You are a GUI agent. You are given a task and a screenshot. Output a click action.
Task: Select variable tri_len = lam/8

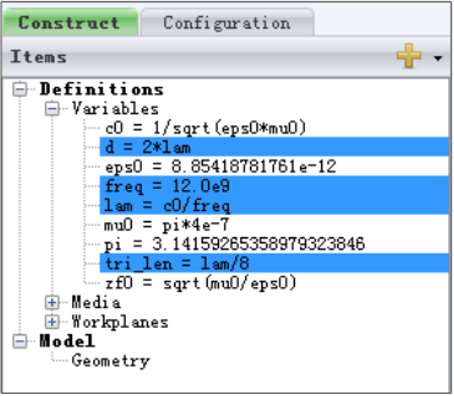[x=274, y=263]
